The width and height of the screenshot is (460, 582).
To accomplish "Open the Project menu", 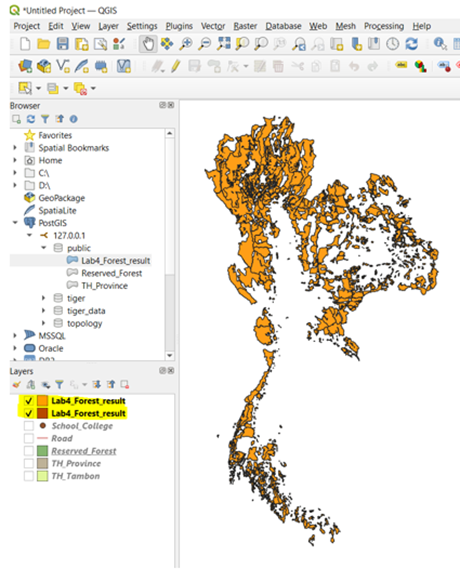I will coord(26,26).
